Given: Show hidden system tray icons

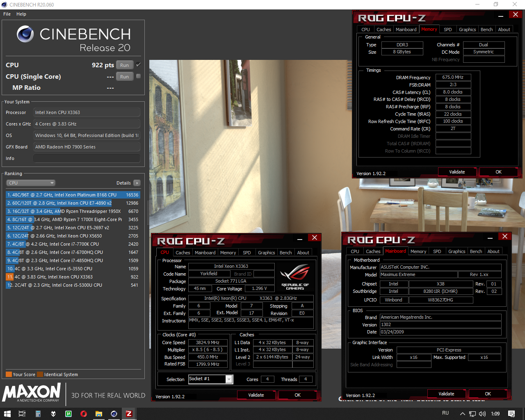Looking at the screenshot, I should coord(462,413).
